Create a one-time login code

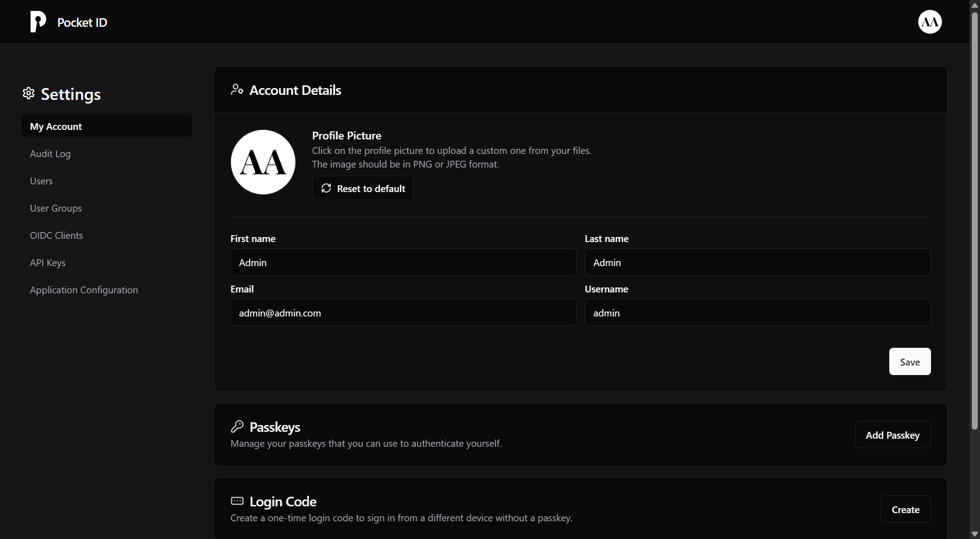[905, 509]
